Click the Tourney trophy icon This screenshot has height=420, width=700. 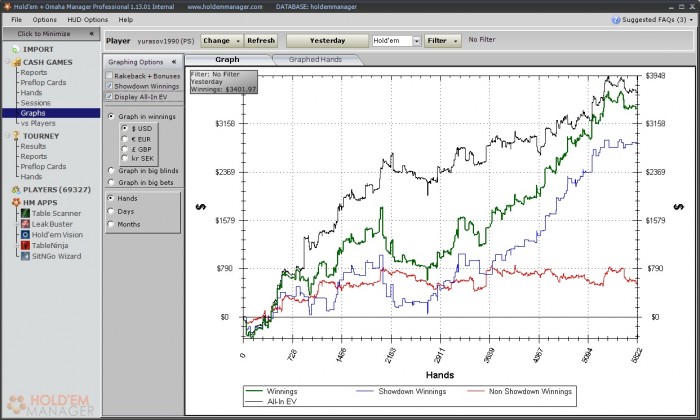pos(16,136)
